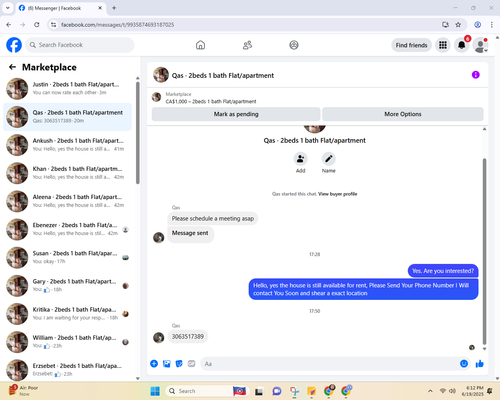
Task: Click the Find friends button
Action: (x=411, y=45)
